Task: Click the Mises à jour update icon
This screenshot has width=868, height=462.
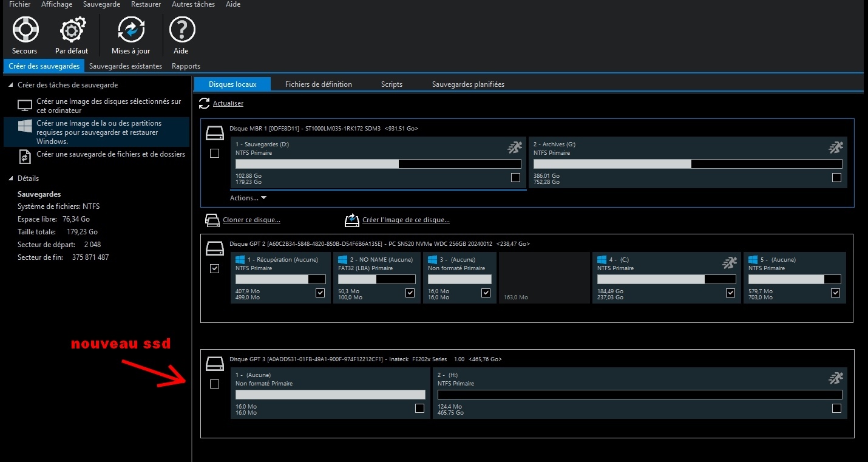Action: (131, 30)
